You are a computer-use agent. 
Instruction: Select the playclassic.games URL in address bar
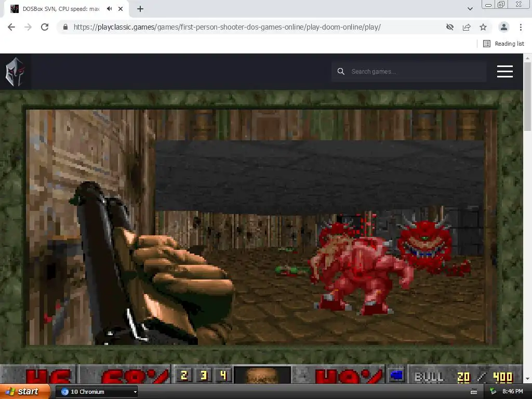pos(227,27)
